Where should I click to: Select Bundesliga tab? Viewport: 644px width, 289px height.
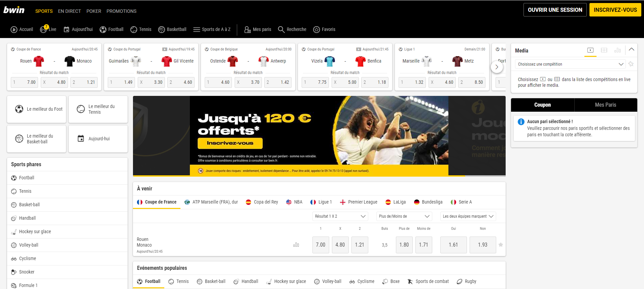point(428,202)
